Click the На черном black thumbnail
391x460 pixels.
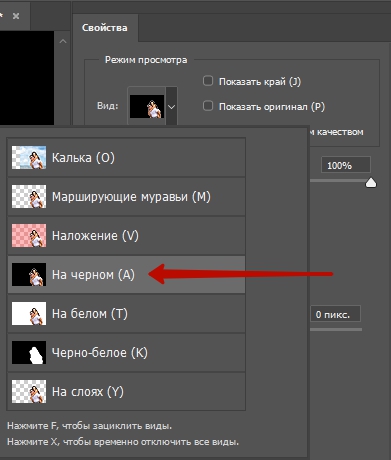tap(29, 275)
